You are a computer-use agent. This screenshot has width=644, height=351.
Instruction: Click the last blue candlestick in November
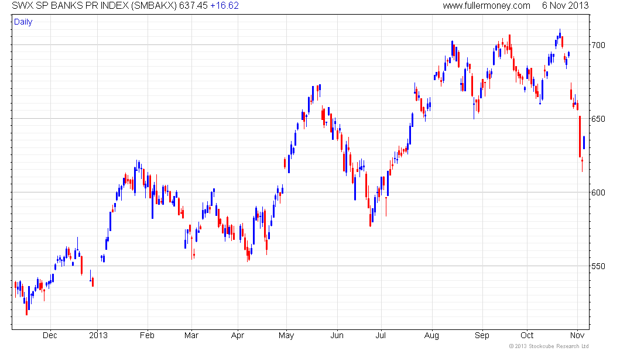[x=584, y=143]
